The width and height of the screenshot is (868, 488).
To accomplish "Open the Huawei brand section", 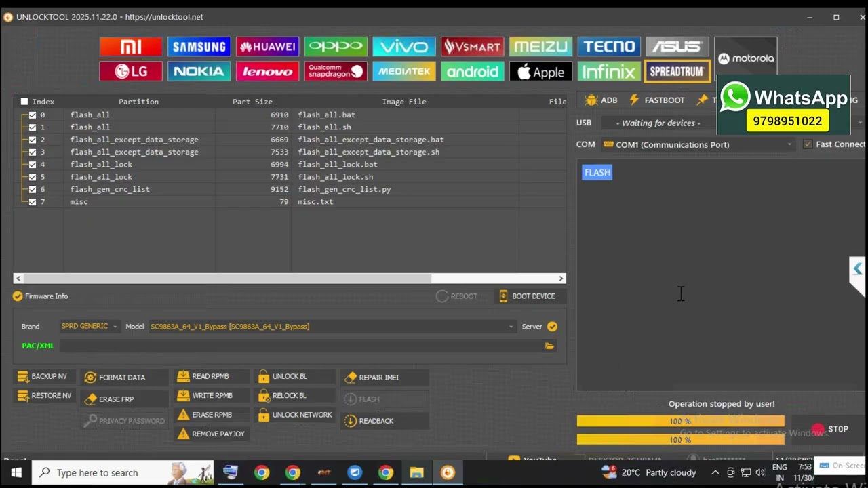I will pyautogui.click(x=268, y=46).
